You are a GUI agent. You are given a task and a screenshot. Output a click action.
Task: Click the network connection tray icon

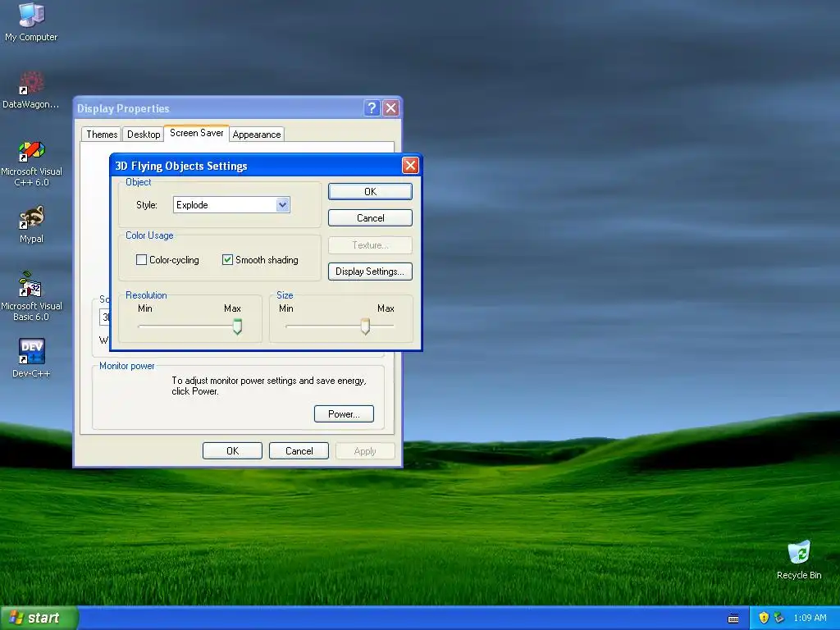[779, 618]
